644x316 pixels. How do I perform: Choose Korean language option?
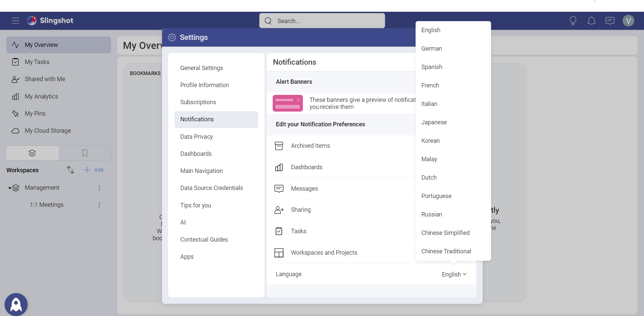[x=453, y=141]
